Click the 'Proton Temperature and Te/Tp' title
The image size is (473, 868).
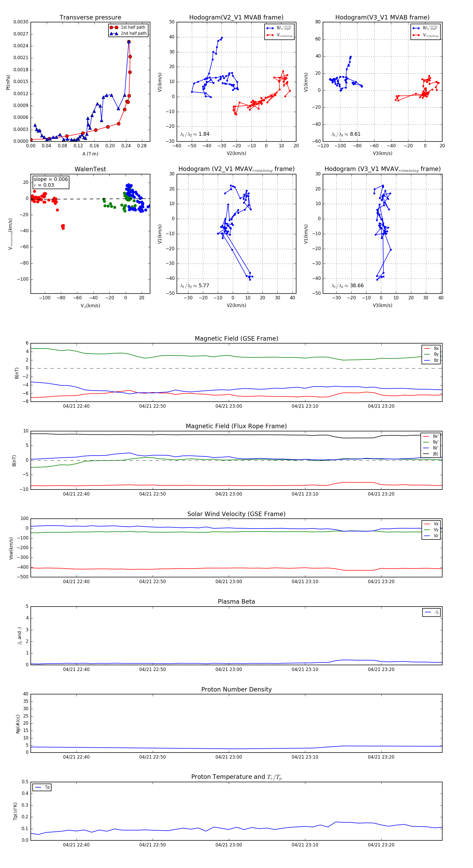point(236,777)
